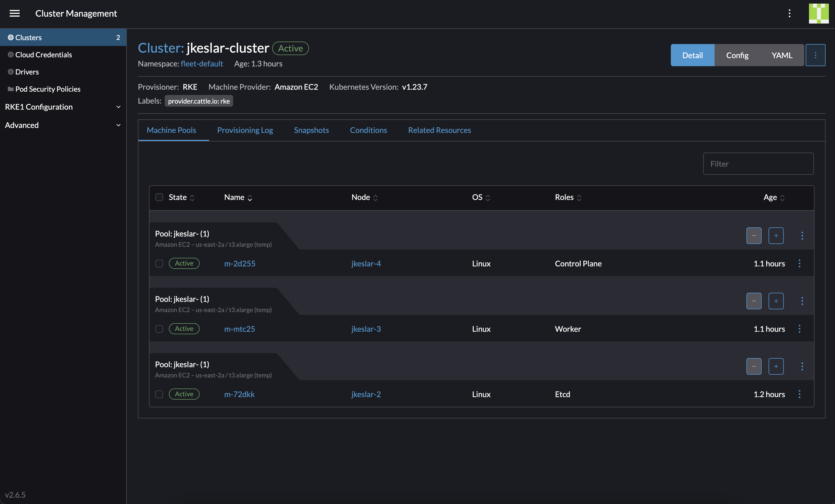Switch to the Provisioning Log tab
The height and width of the screenshot is (504, 835).
(x=245, y=130)
